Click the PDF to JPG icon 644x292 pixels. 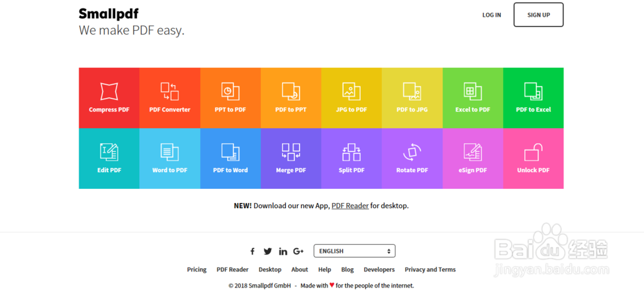pos(412,92)
